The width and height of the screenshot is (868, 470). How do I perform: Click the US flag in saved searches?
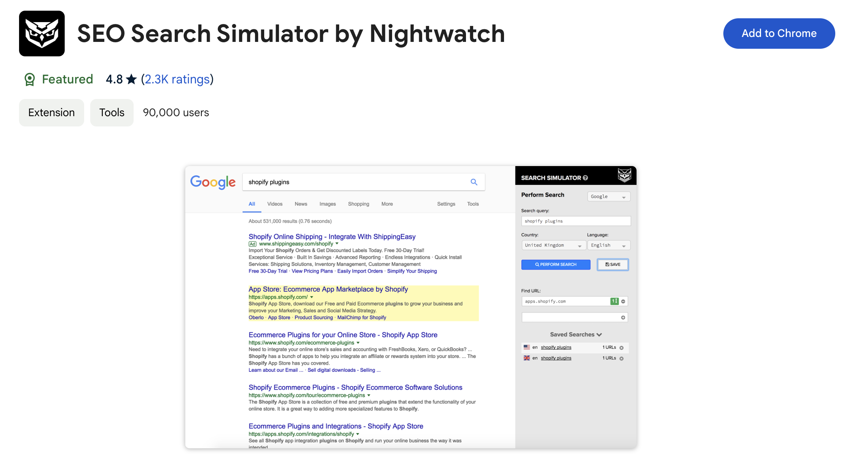pyautogui.click(x=527, y=347)
